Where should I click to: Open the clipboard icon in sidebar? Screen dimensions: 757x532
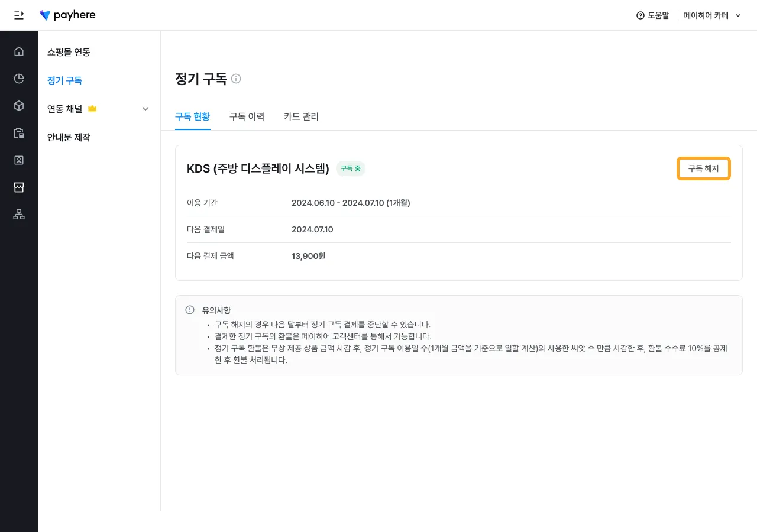click(19, 133)
